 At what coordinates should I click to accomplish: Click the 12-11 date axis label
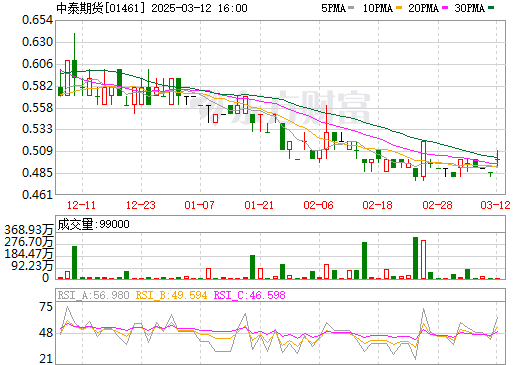pos(81,205)
